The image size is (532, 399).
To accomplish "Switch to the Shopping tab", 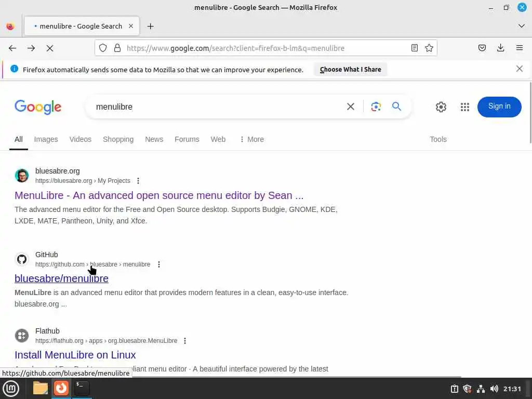I will coord(118,139).
